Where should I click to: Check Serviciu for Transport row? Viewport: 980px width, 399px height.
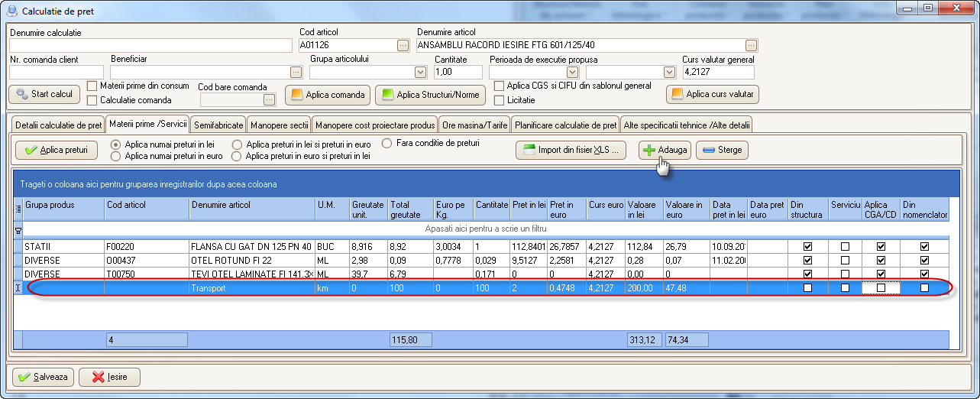[845, 288]
